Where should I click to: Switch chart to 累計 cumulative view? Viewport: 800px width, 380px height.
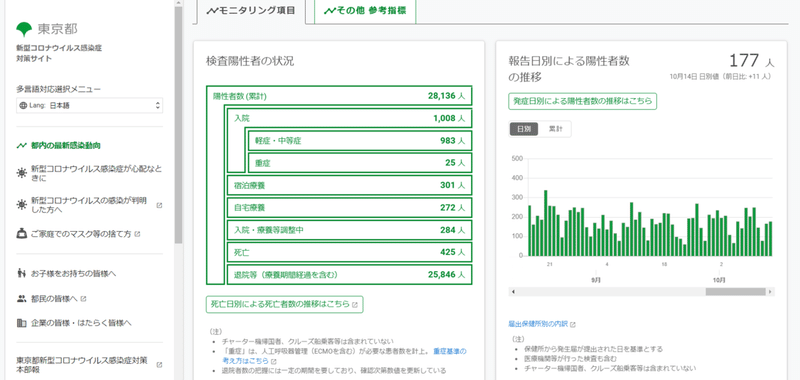coord(555,129)
